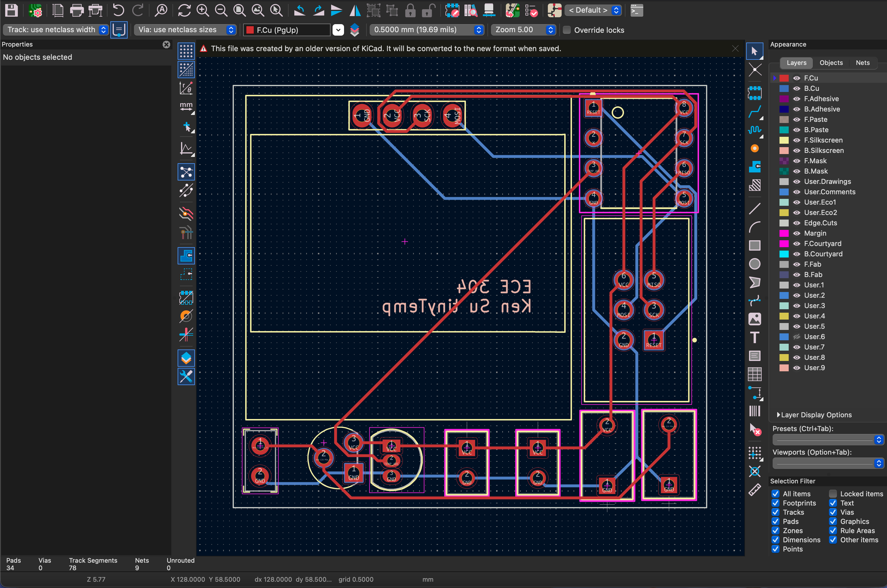This screenshot has width=887, height=588.
Task: Click RESET pad 1 of the top-right IC
Action: (593, 108)
